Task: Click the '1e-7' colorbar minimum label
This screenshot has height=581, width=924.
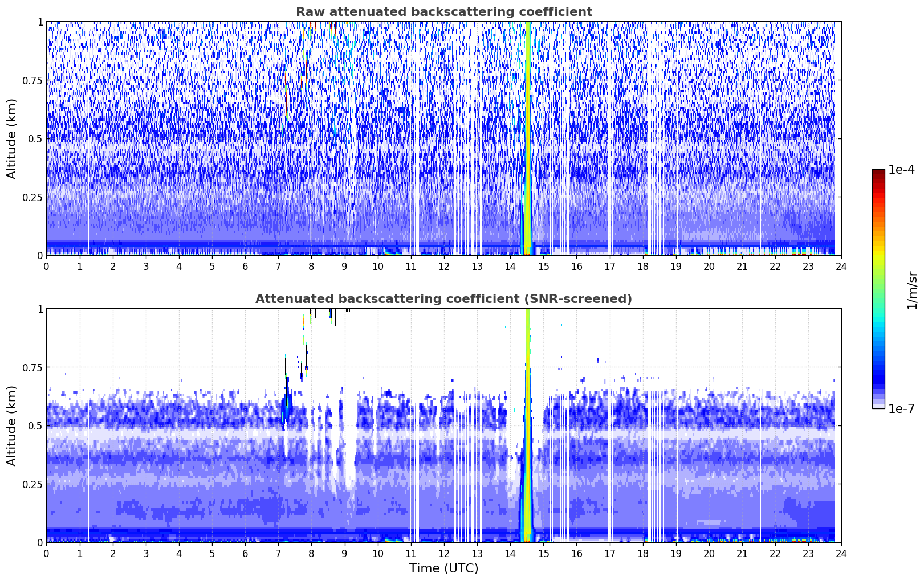Action: click(x=901, y=408)
